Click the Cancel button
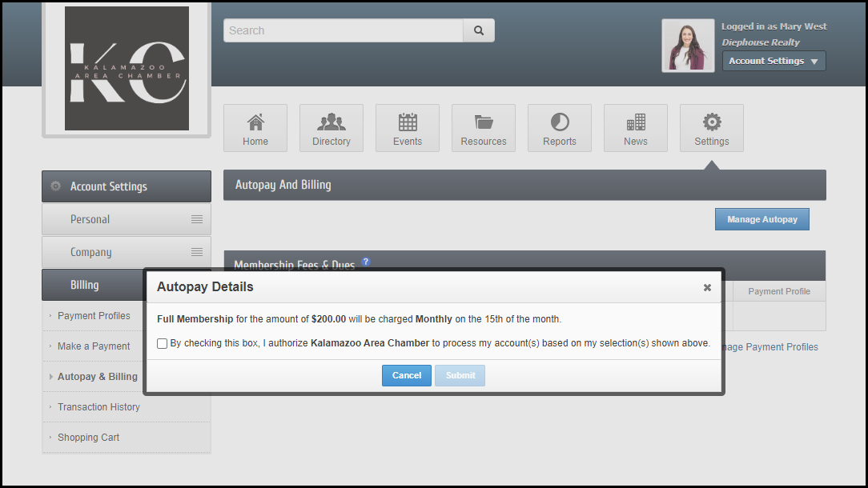The height and width of the screenshot is (488, 868). click(406, 376)
